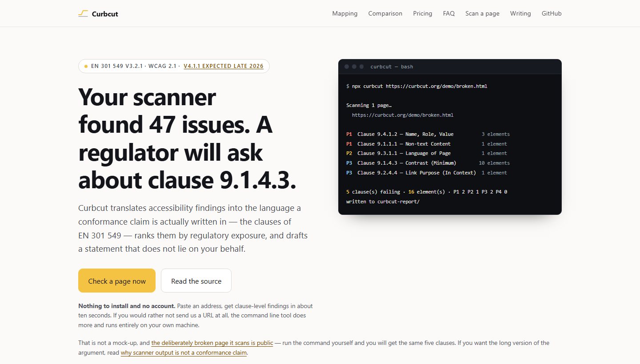Jump to the FAQ section
The height and width of the screenshot is (364, 640).
coord(449,13)
